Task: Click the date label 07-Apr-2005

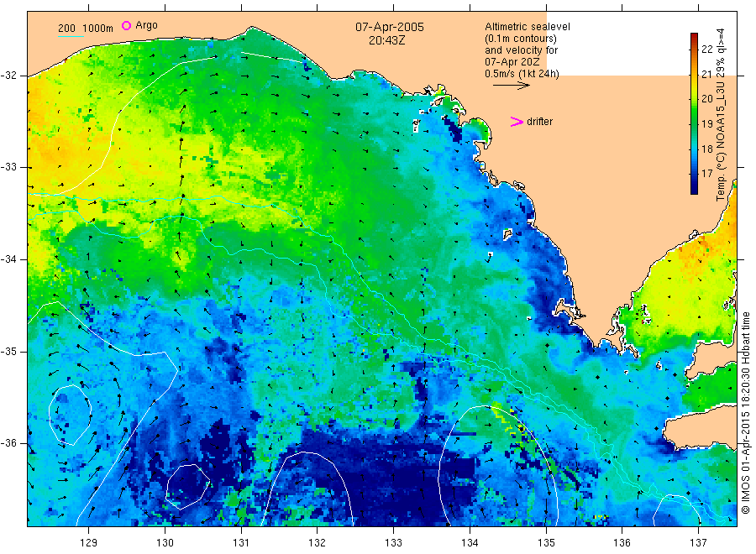Action: coord(390,27)
